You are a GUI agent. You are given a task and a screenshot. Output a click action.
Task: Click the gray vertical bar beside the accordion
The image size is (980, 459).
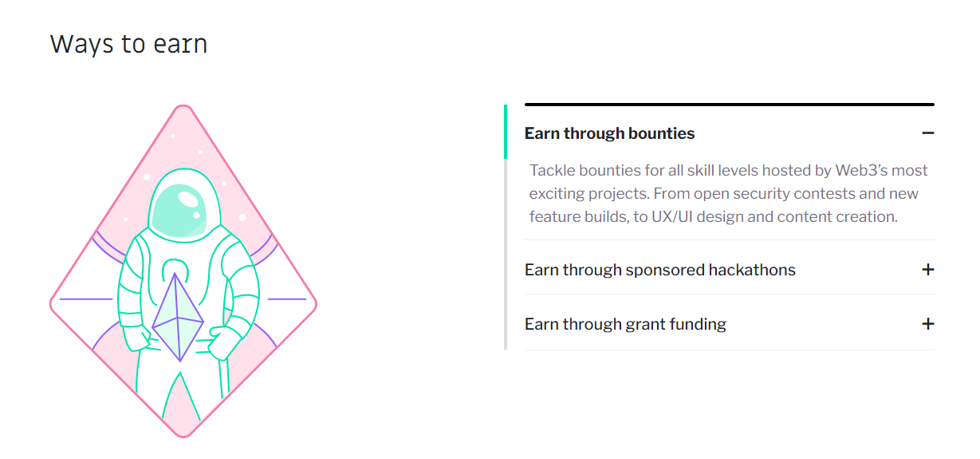[x=506, y=255]
